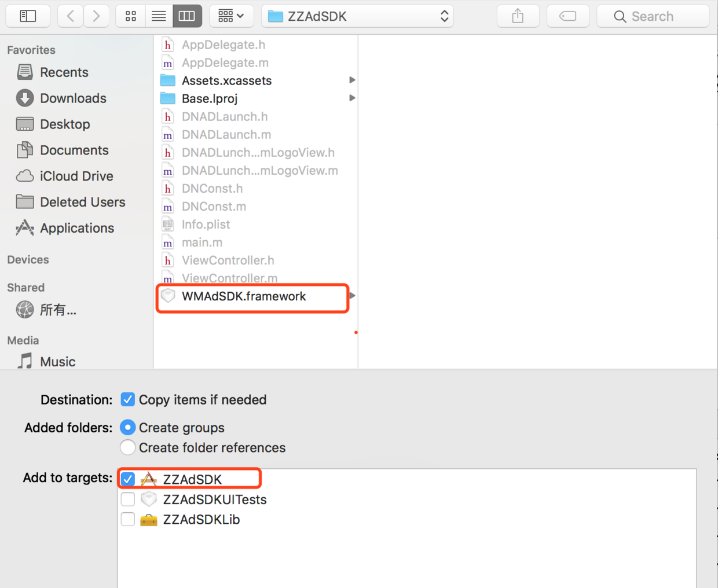Uncheck Copy items if needed
This screenshot has width=718, height=588.
click(x=128, y=399)
